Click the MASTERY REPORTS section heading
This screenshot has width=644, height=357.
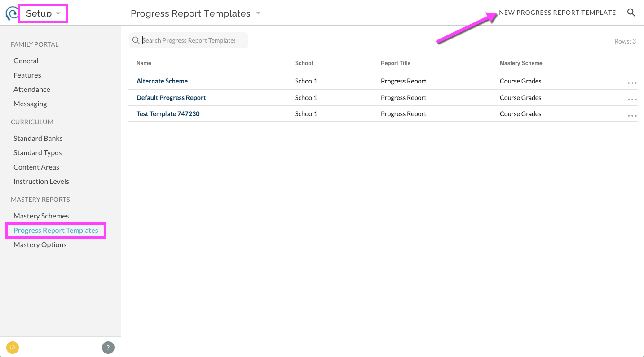(x=40, y=200)
